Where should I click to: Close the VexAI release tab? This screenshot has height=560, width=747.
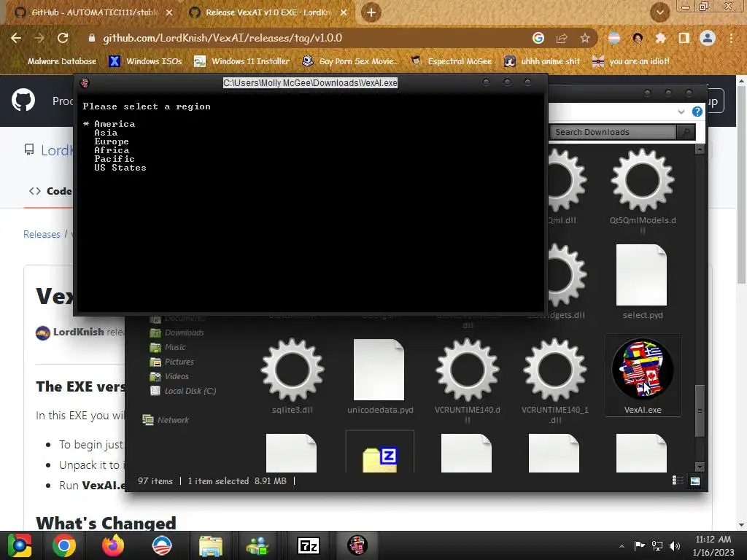pyautogui.click(x=344, y=12)
